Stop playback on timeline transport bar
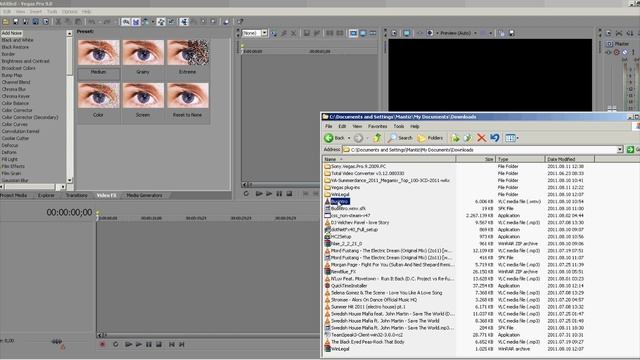 click(159, 344)
